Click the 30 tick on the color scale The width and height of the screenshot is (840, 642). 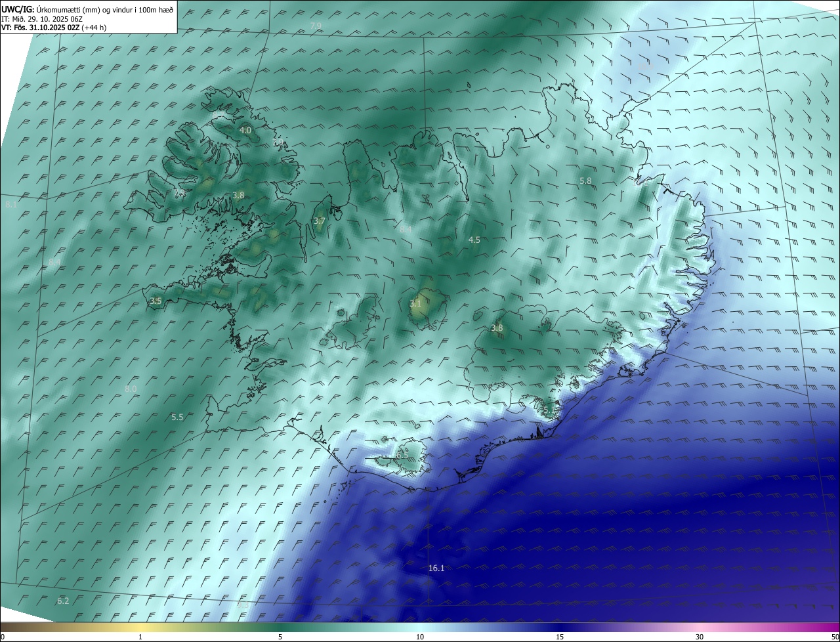(x=700, y=637)
